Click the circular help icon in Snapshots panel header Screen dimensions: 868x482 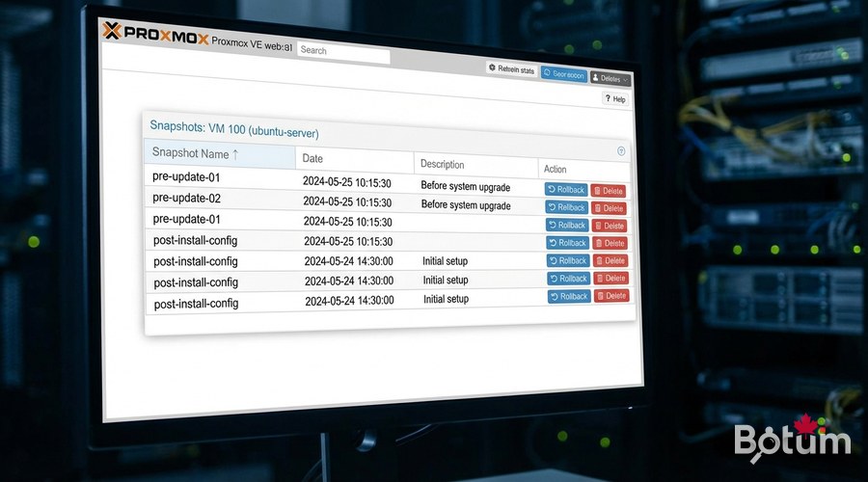point(621,151)
